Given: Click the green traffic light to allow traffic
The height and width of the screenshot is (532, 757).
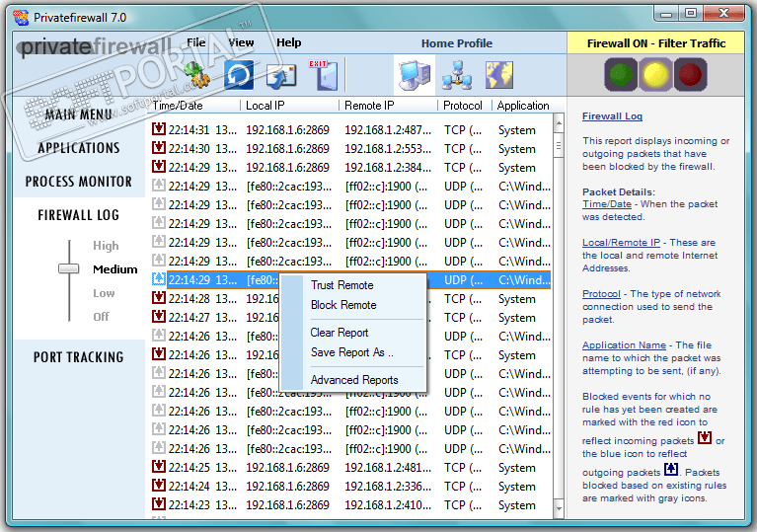Looking at the screenshot, I should click(621, 75).
